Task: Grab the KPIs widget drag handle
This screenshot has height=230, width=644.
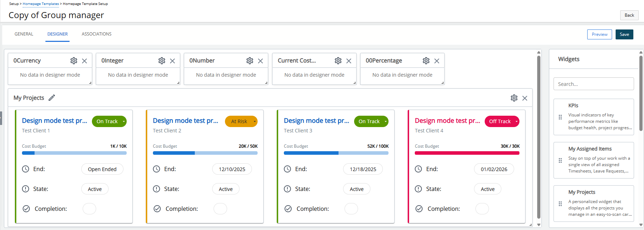Action: point(560,117)
